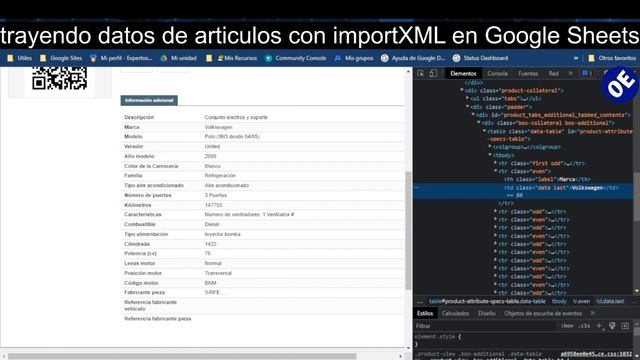Toggle the rendering emulation paintbrush icon
Image resolution: width=640 pixels, height=360 pixels.
tap(612, 326)
